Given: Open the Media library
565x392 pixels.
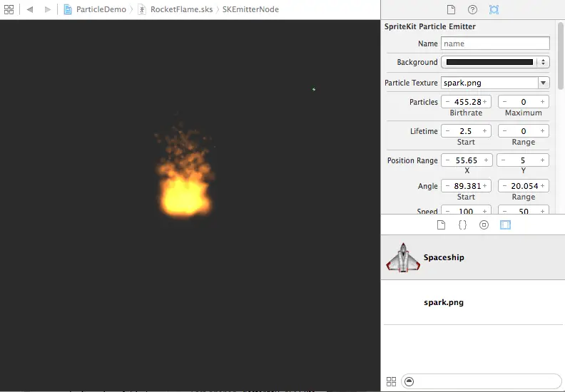Looking at the screenshot, I should (x=505, y=225).
